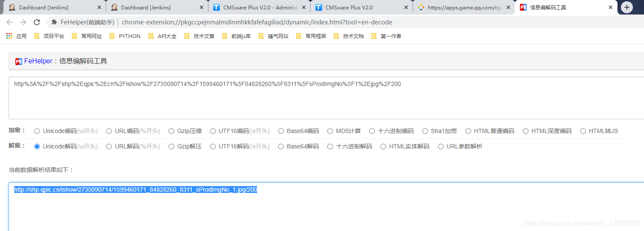
Task: Open the PYTHON bookmark folder
Action: pos(125,36)
